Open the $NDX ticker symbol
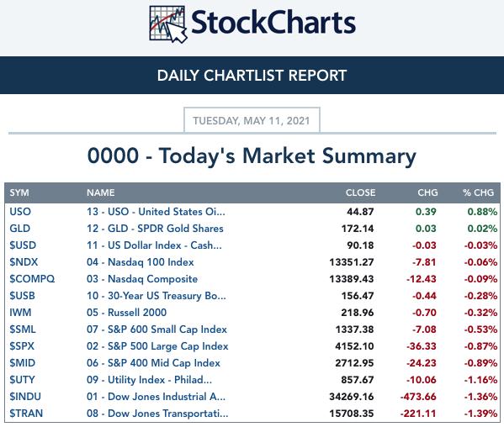Screen dimensions: 504x427 [24, 262]
